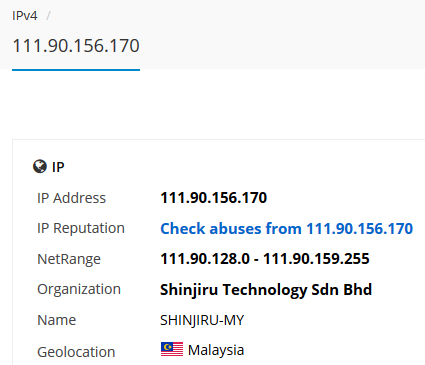This screenshot has height=365, width=425.
Task: Click the Malaysia flag icon
Action: point(172,349)
